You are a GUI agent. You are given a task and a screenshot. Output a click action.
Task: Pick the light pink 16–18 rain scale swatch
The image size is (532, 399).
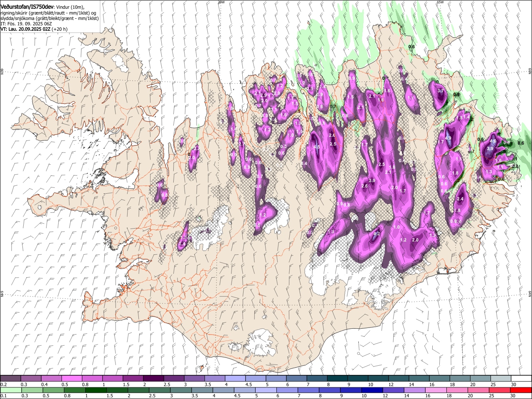pyautogui.click(x=436, y=390)
